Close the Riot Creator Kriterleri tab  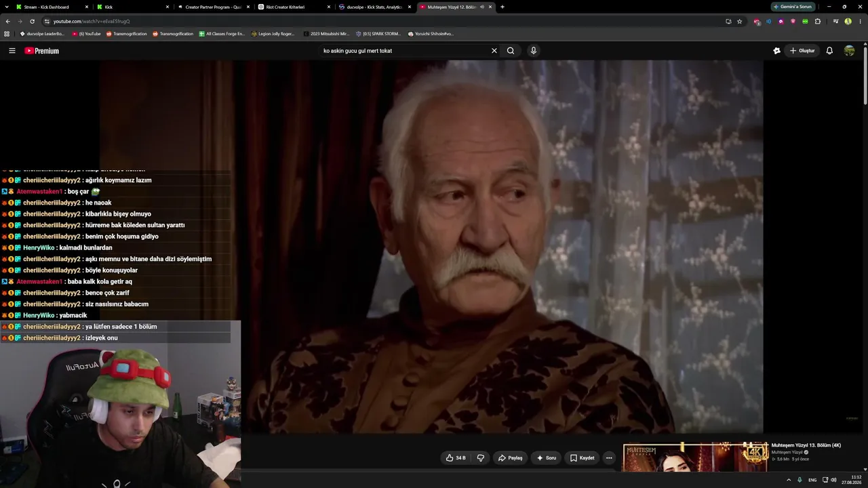pyautogui.click(x=329, y=7)
